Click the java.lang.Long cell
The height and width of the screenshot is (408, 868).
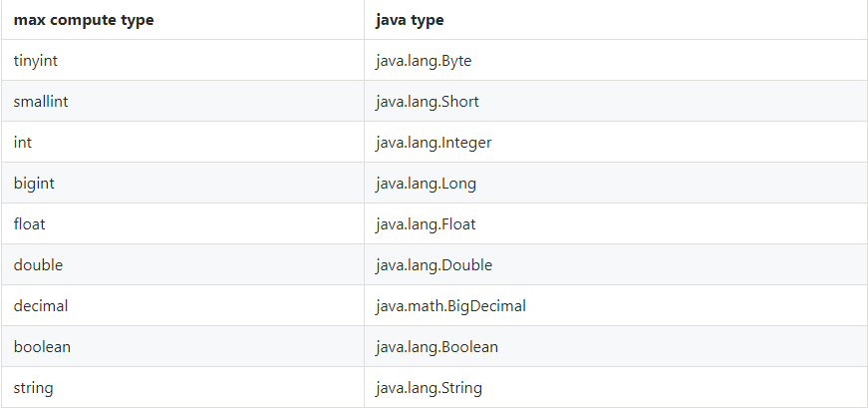(616, 183)
